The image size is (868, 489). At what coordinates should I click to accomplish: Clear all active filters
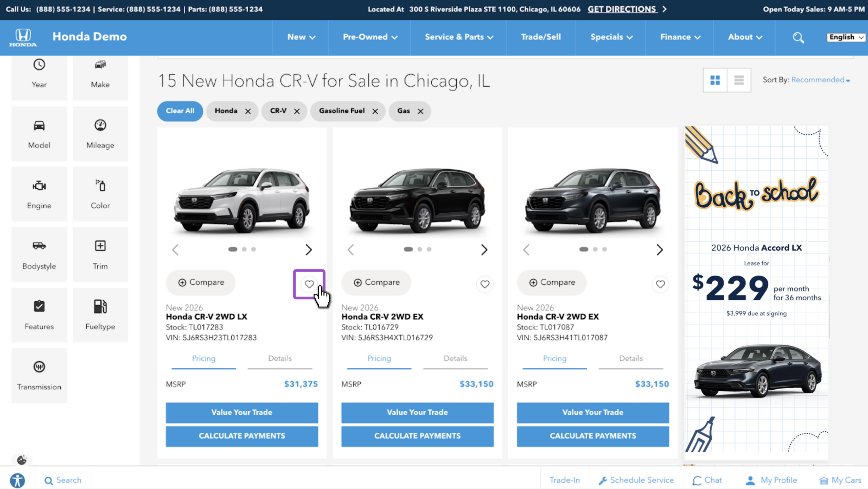click(x=180, y=111)
